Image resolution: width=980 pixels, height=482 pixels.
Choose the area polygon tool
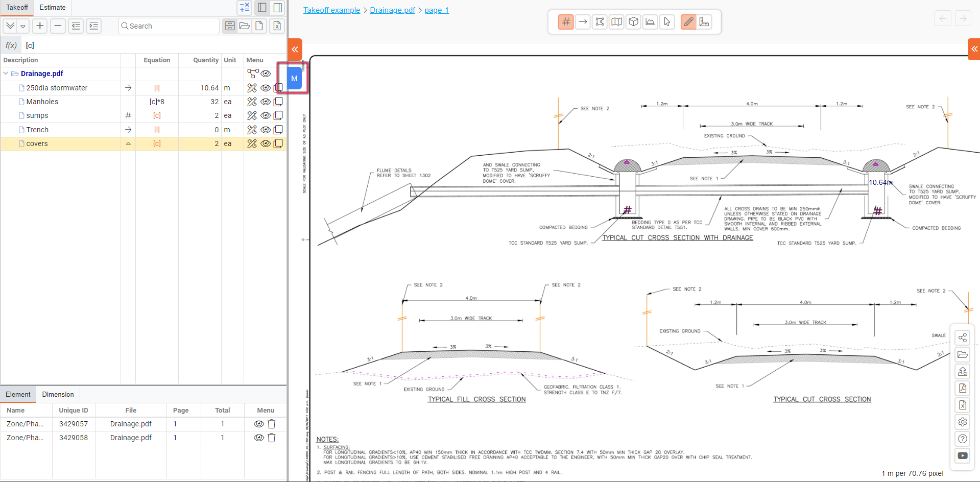(x=600, y=21)
